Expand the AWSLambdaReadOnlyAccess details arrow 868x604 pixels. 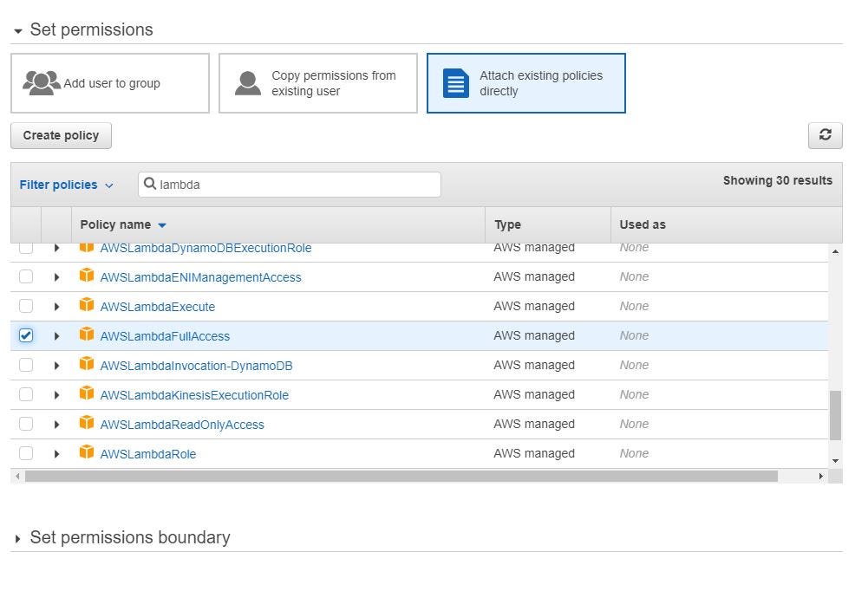56,425
